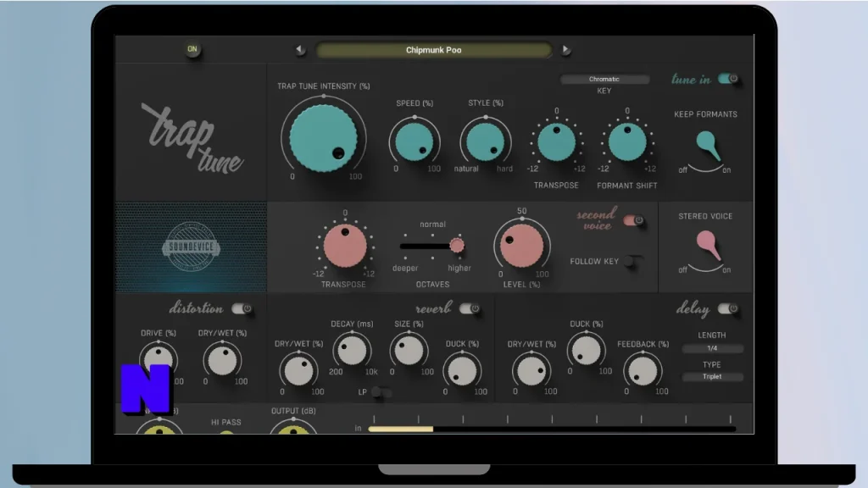Click the 'reverb' section title
The width and height of the screenshot is (868, 488).
coord(433,308)
